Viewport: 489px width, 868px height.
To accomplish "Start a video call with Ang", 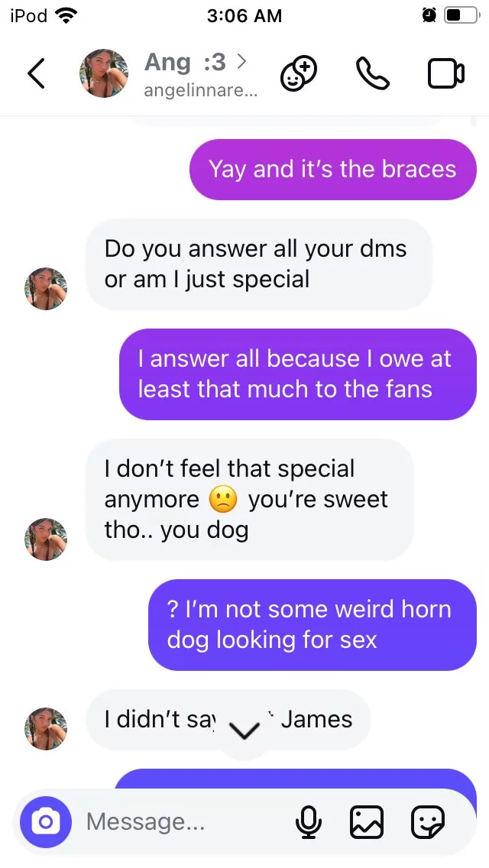I will pyautogui.click(x=445, y=73).
